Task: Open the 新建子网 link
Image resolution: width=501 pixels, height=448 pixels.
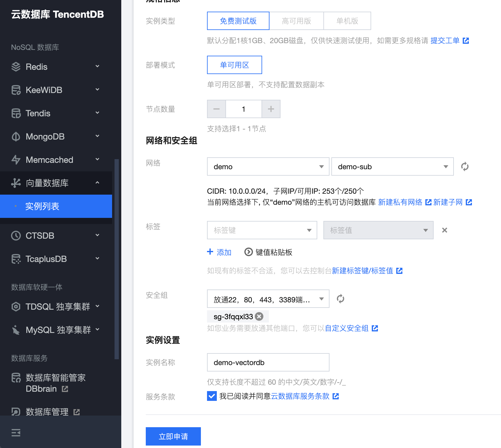Action: (x=448, y=202)
